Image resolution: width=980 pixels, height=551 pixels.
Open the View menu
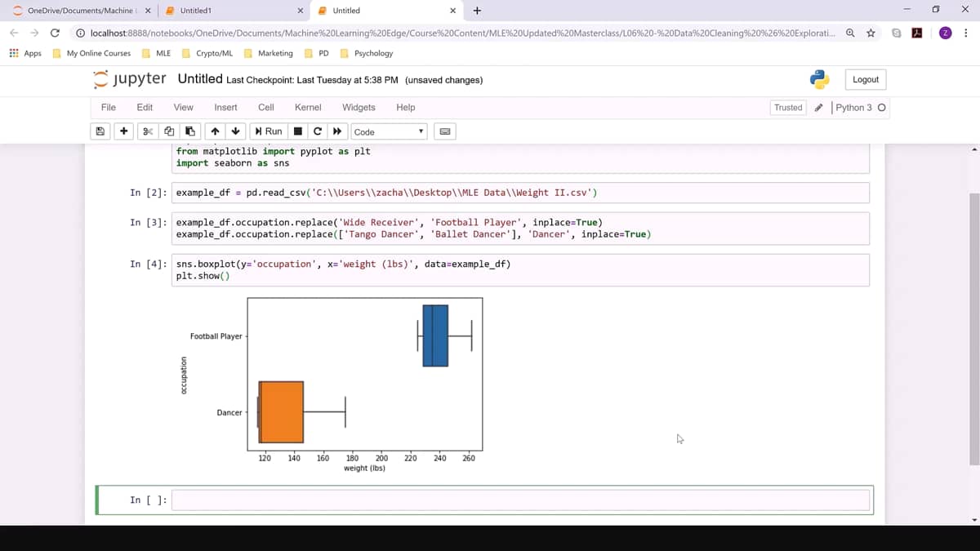coord(184,107)
